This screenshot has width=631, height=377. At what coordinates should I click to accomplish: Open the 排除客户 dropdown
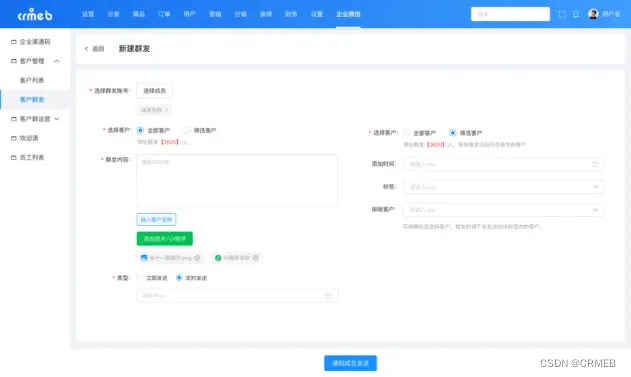503,210
